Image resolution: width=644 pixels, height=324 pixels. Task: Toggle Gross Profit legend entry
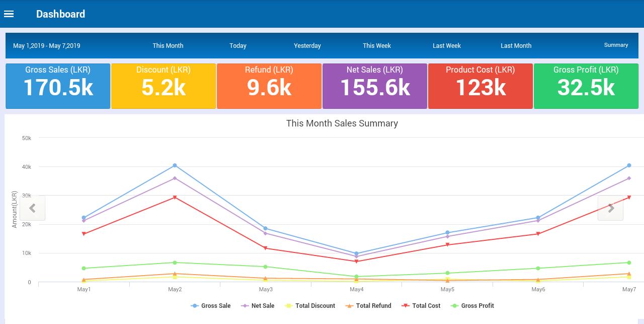coord(472,306)
